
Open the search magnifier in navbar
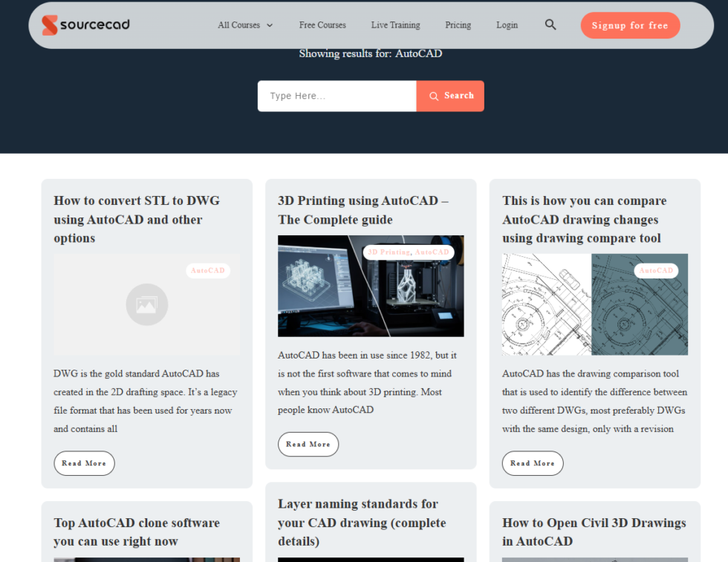[550, 24]
